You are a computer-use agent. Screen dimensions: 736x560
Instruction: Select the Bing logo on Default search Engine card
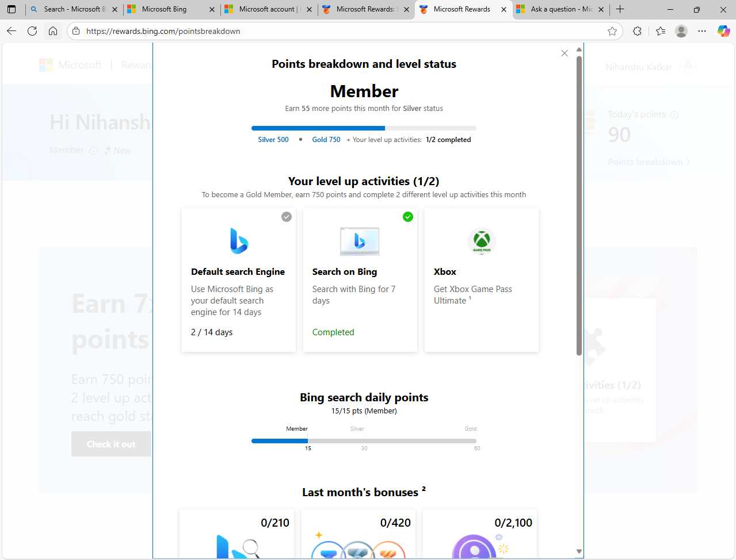point(238,241)
